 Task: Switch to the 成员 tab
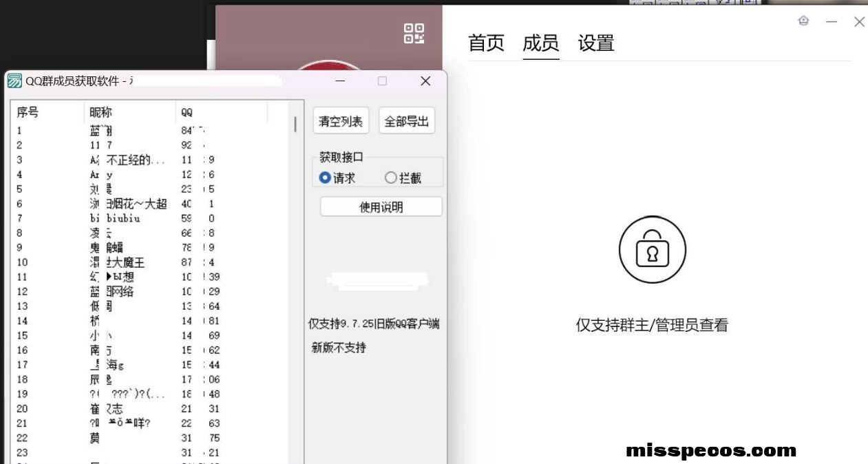[541, 43]
